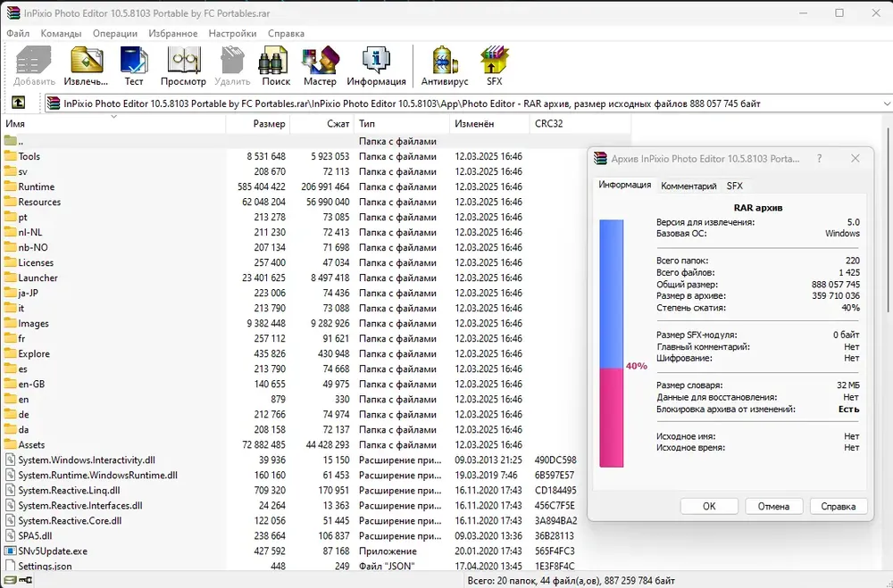Click the Отмена button
The height and width of the screenshot is (588, 893).
click(x=773, y=506)
